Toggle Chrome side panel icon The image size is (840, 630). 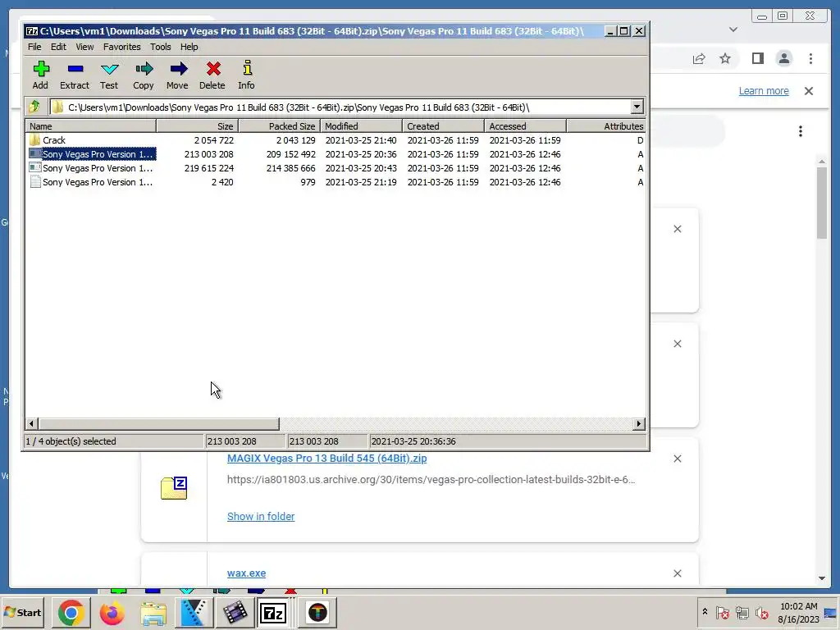pos(757,58)
